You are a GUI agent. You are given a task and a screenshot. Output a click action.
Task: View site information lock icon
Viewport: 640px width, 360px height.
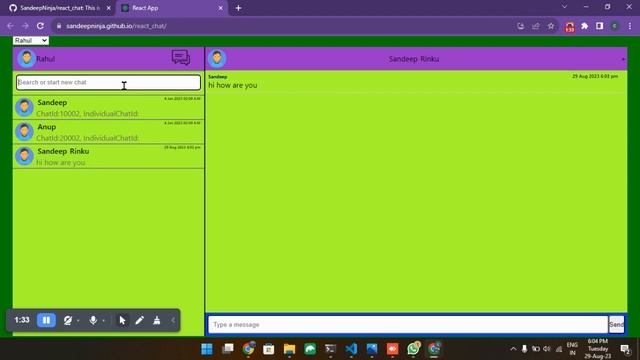coord(59,26)
